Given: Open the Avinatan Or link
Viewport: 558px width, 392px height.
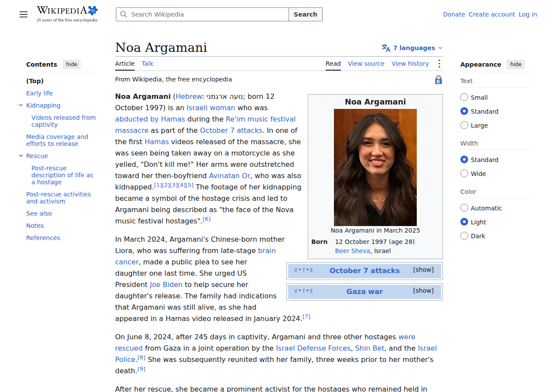Looking at the screenshot, I should (x=230, y=176).
